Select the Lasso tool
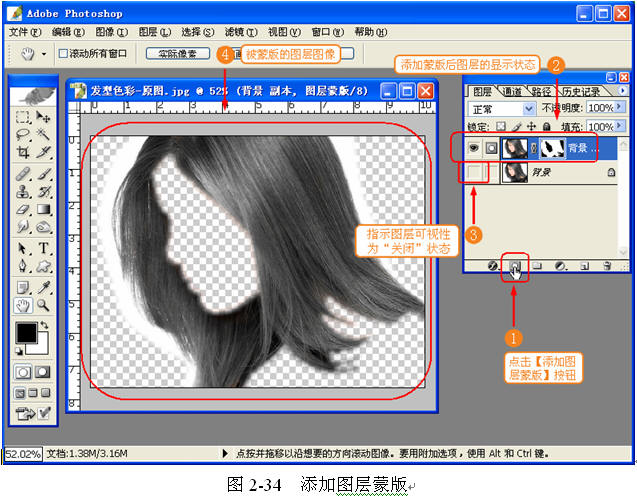Screen dimensions: 637x497 (x=22, y=134)
